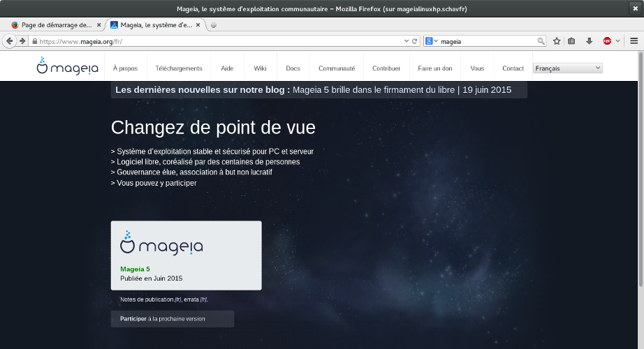Screen dimensions: 644x349
Task: Expand the Adblock Plus dropdown arrow
Action: tap(617, 41)
